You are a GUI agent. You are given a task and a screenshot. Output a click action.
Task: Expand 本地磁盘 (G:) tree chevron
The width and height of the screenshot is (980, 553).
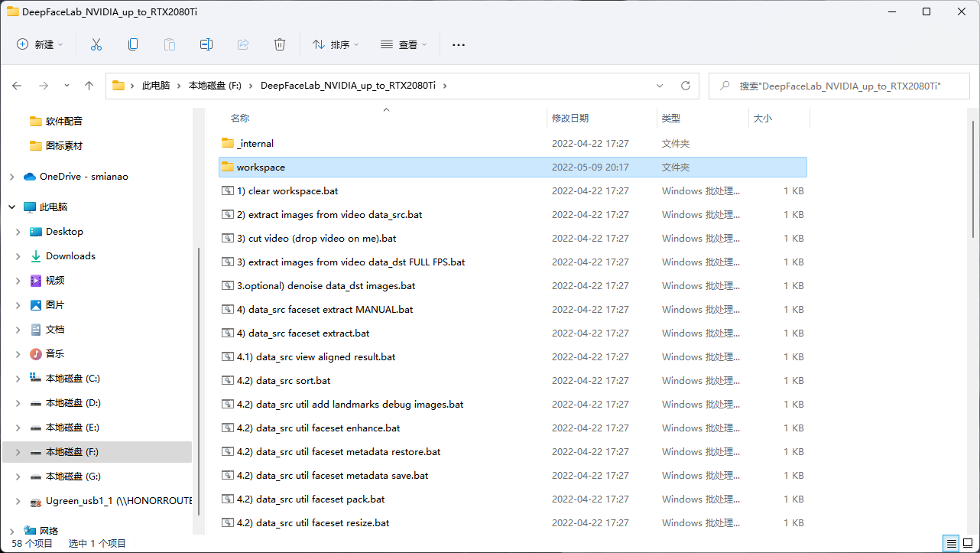coord(18,477)
